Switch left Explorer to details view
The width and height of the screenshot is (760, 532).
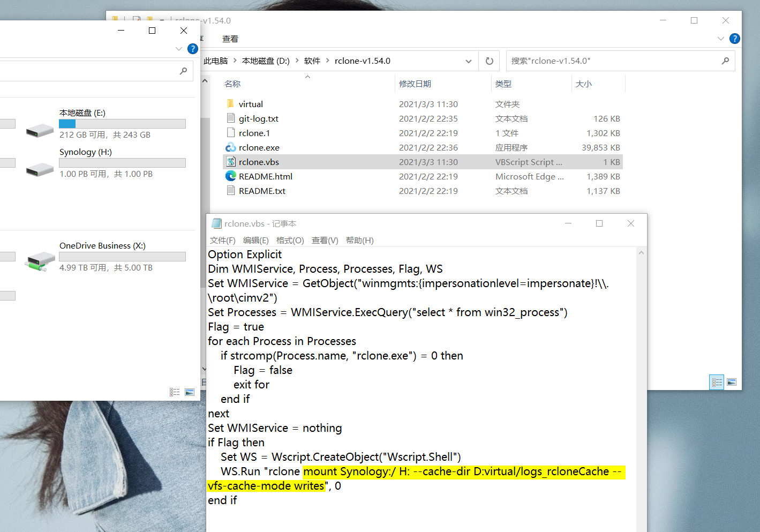pyautogui.click(x=175, y=392)
